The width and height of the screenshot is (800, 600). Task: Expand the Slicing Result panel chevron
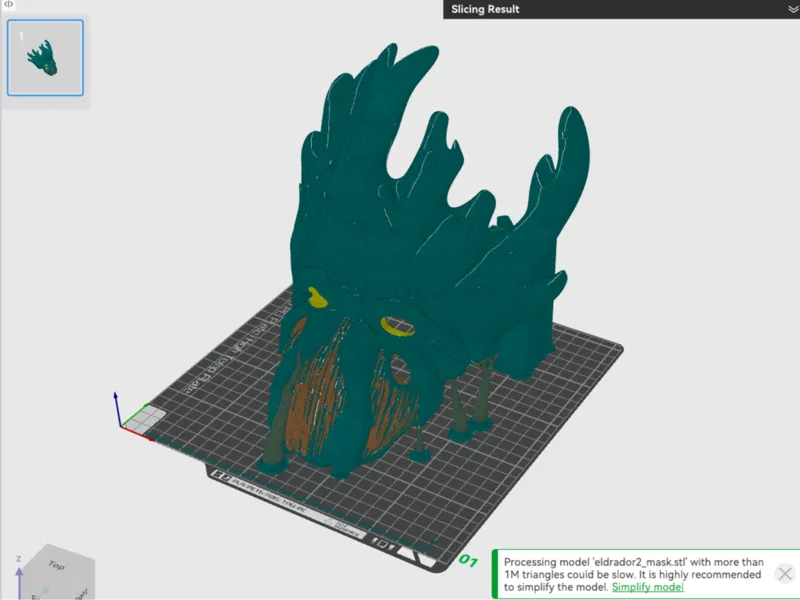click(x=793, y=9)
